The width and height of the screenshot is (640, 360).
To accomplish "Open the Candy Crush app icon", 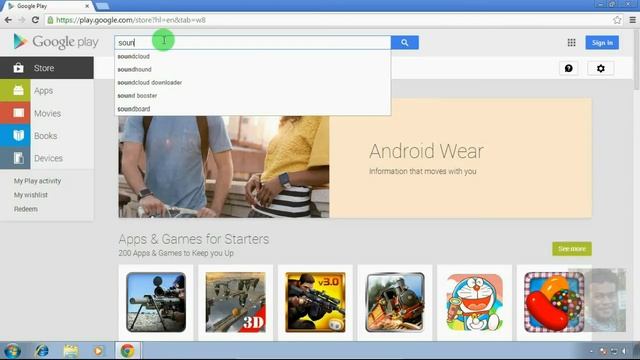I will [554, 302].
